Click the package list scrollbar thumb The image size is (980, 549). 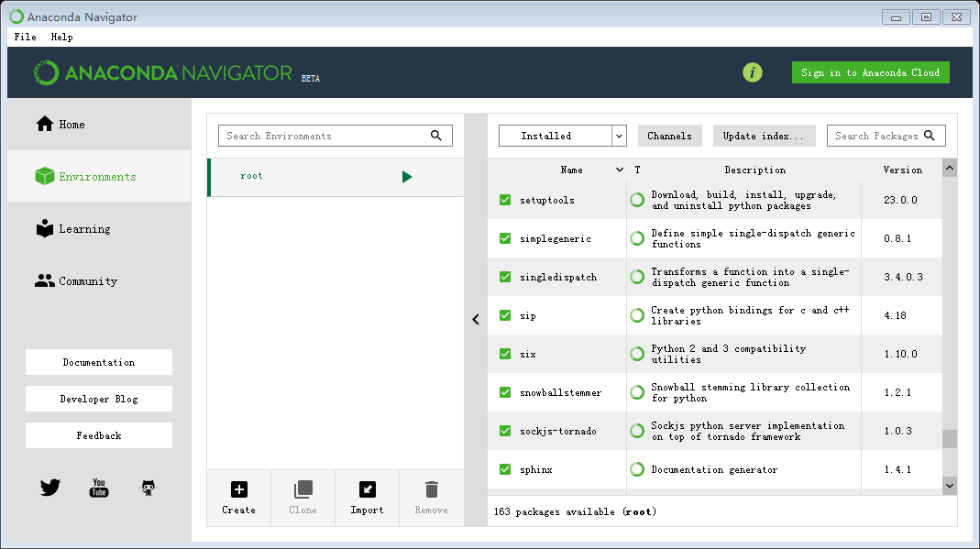click(950, 439)
